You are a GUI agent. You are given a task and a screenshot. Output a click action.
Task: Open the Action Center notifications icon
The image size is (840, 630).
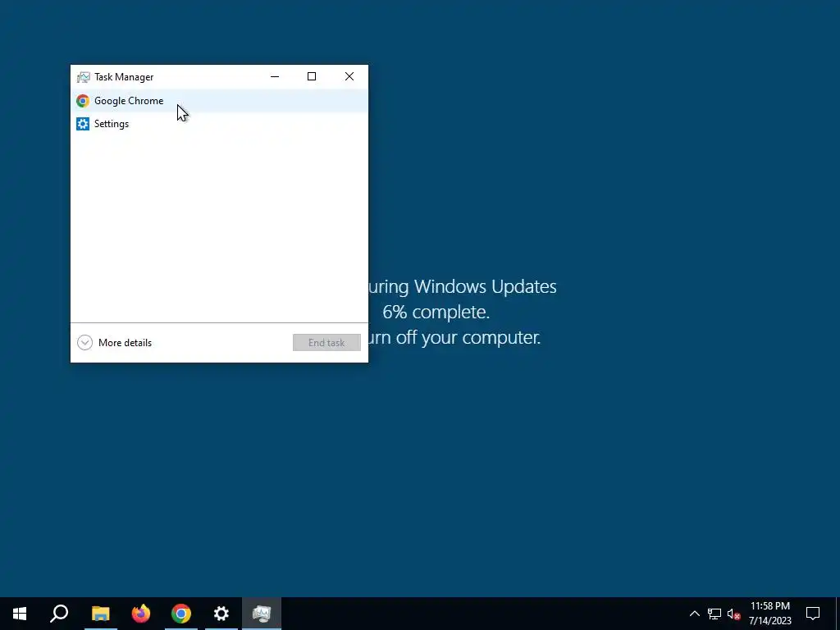813,614
